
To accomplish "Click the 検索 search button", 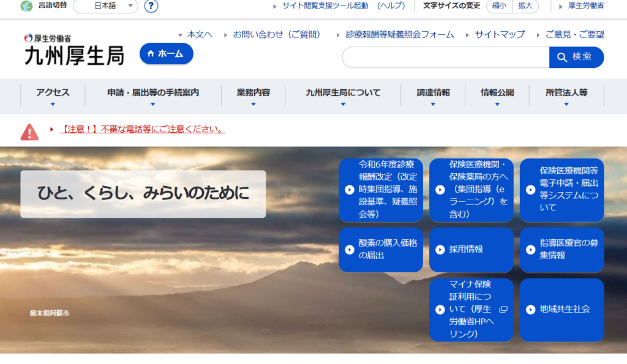I will coord(577,57).
